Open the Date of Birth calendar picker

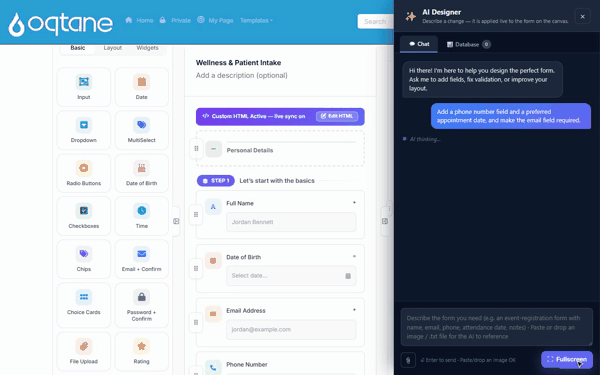pyautogui.click(x=348, y=276)
